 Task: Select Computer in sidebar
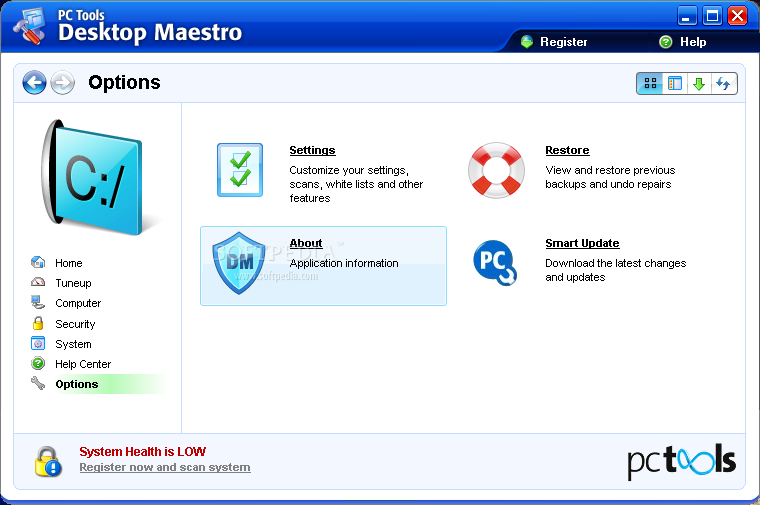pyautogui.click(x=78, y=303)
